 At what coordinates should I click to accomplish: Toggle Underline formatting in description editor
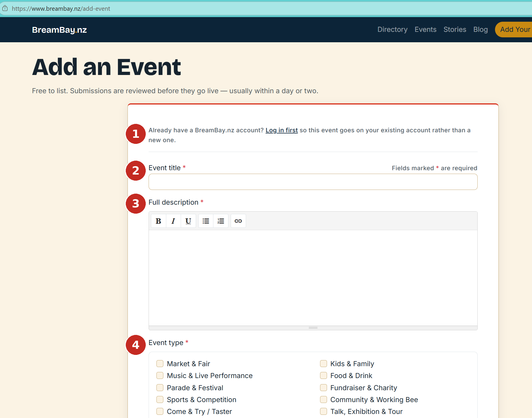(x=188, y=221)
